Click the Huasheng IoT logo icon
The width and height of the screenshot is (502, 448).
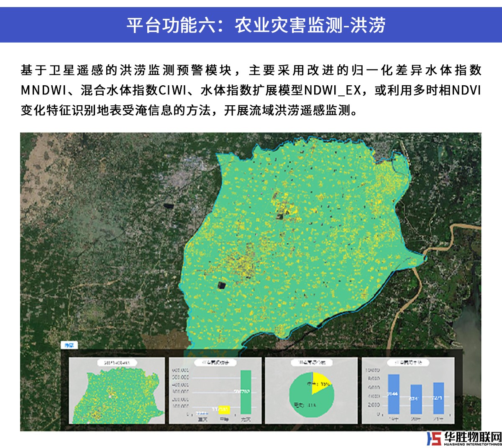(x=433, y=438)
